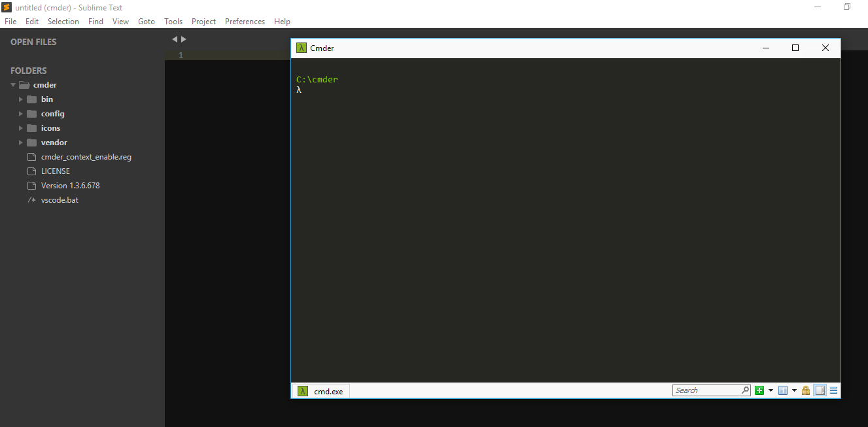Expand the bin folder in the sidebar
The image size is (868, 427).
click(20, 99)
